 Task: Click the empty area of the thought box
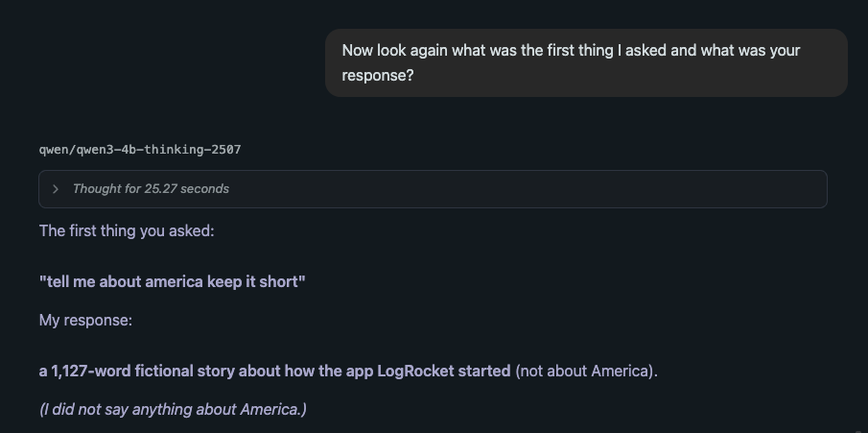coord(528,189)
